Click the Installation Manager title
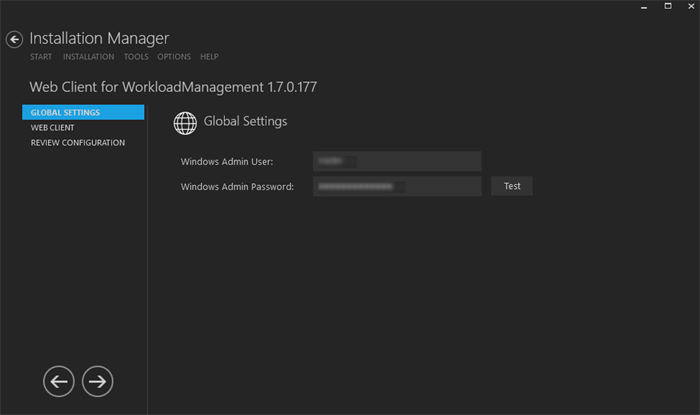 pos(99,38)
